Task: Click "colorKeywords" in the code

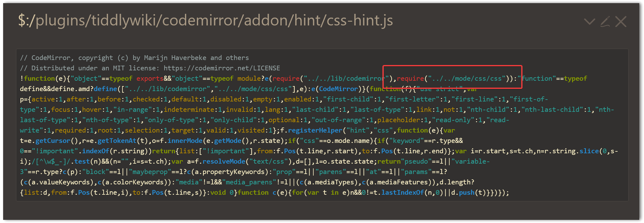Action: tap(138, 182)
